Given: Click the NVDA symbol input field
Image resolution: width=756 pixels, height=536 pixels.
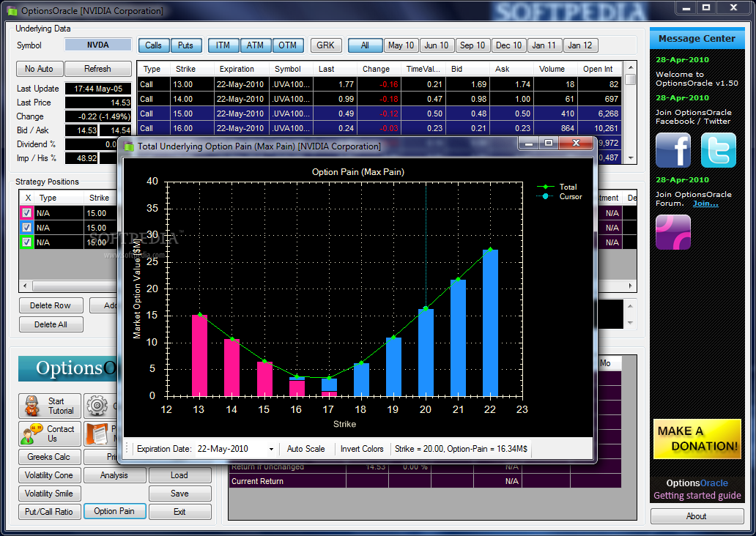Looking at the screenshot, I should click(x=98, y=45).
